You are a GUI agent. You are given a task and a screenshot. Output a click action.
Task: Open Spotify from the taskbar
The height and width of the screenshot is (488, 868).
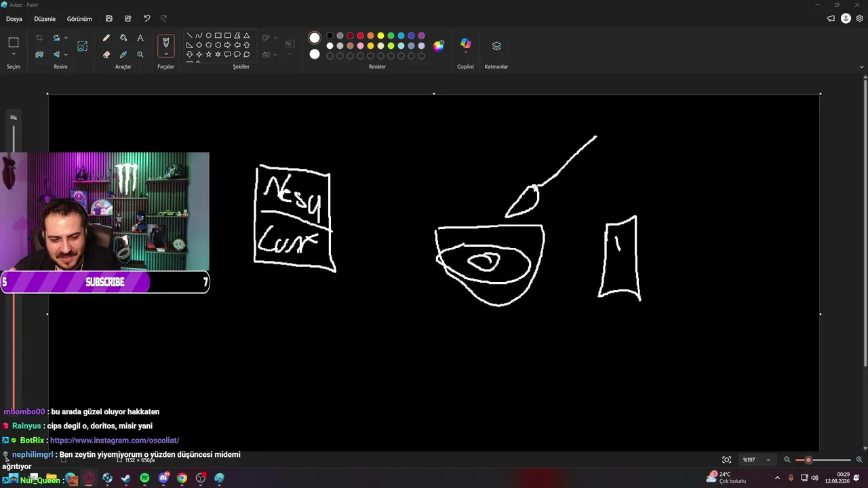pos(144,479)
